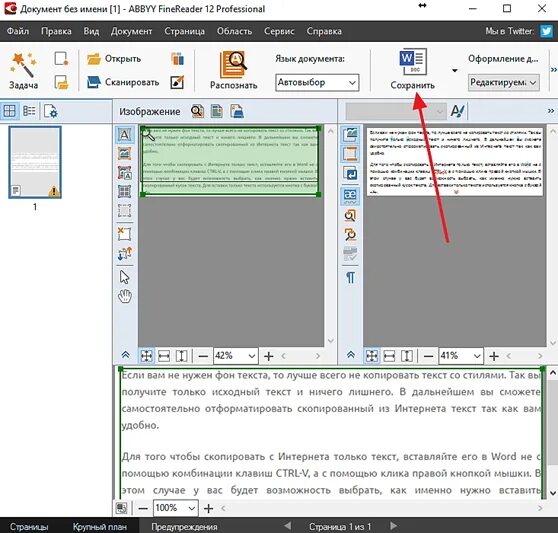Select the text area tool (A icon)
Screen dimensions: 558x533
[125, 135]
